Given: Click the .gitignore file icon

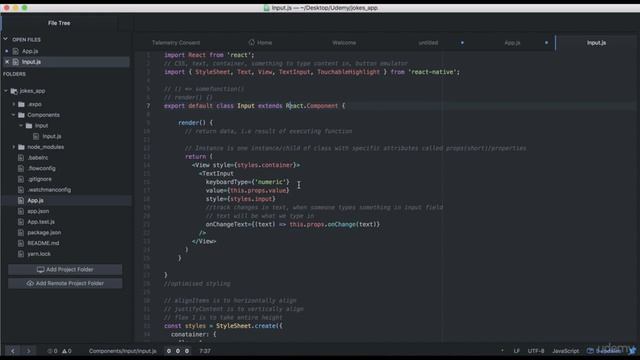Looking at the screenshot, I should 21,179.
